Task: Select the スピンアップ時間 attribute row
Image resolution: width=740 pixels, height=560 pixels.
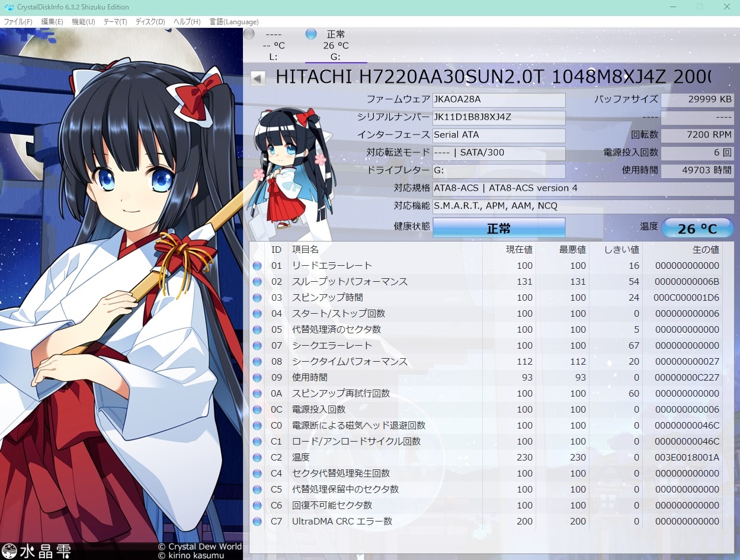Action: coord(486,298)
